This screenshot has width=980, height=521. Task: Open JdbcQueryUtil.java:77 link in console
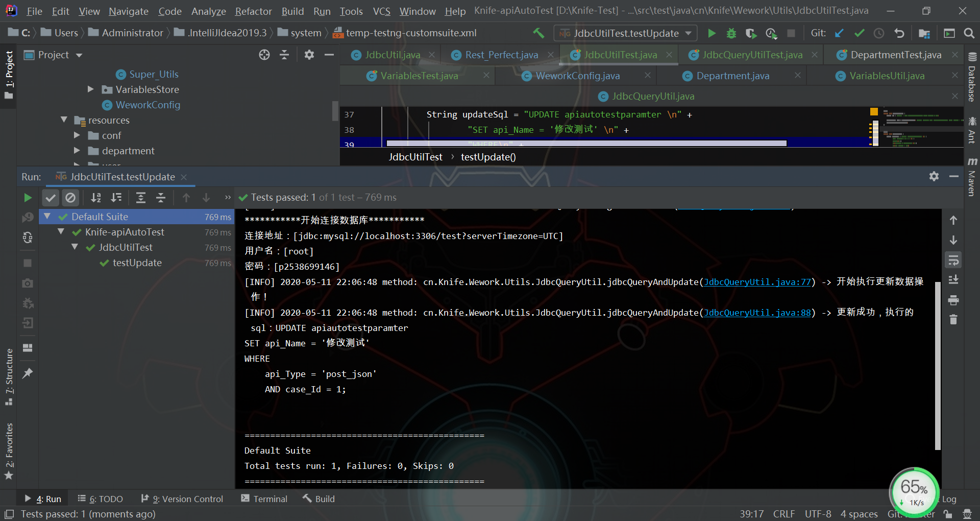click(x=757, y=282)
